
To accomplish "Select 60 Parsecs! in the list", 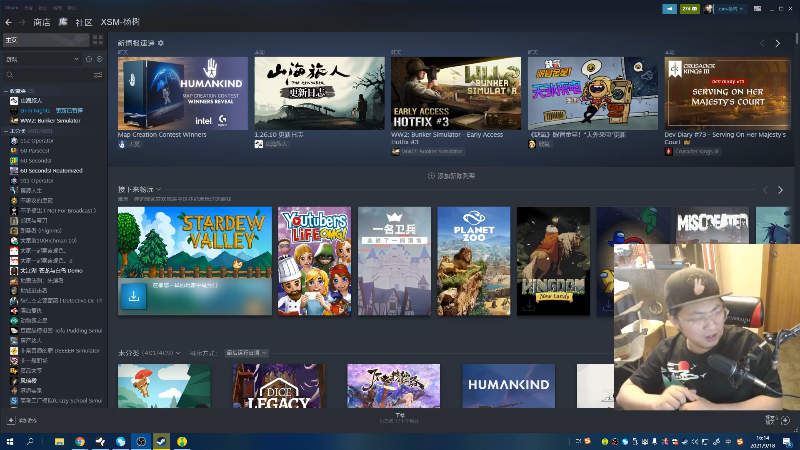I will (35, 151).
